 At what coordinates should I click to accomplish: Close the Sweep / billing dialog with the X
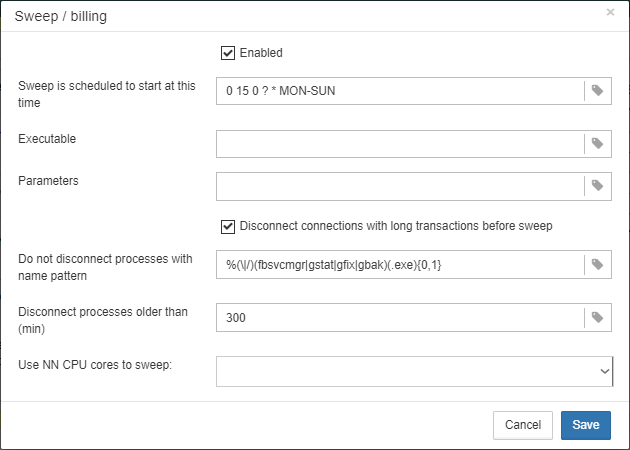point(610,12)
